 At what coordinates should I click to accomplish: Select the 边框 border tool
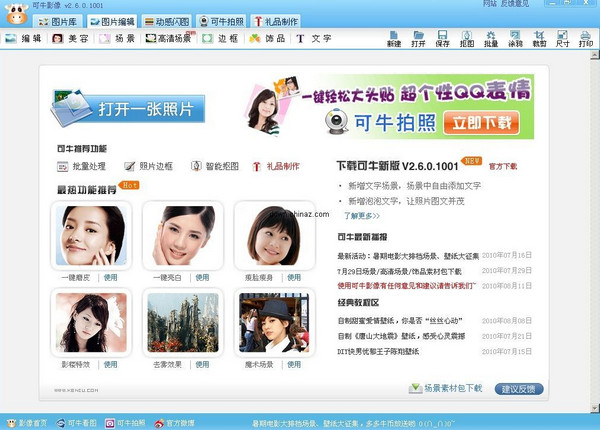tap(220, 38)
